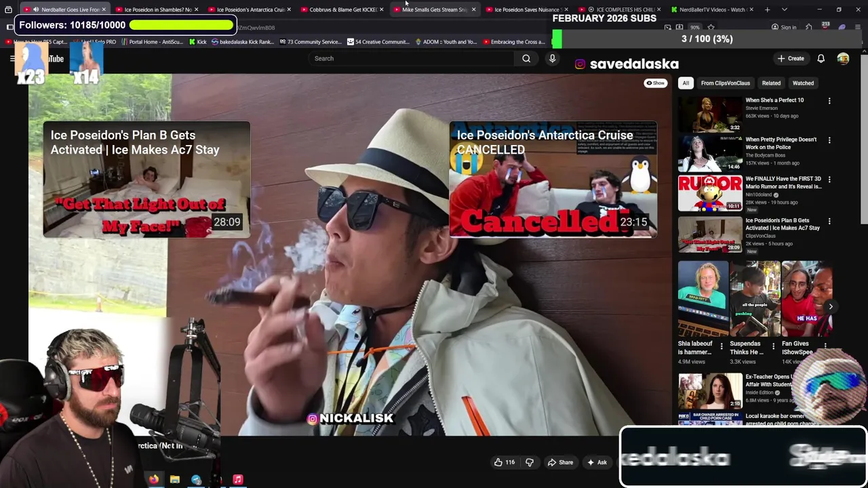
Task: Open 'Embracing the Cross' bookmark
Action: (x=513, y=41)
